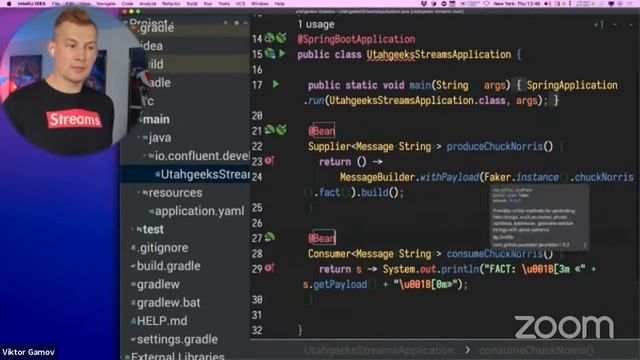This screenshot has width=640, height=360.
Task: Click UtahgeeksStreamsApplication breadcrumb at bottom
Action: tap(379, 350)
